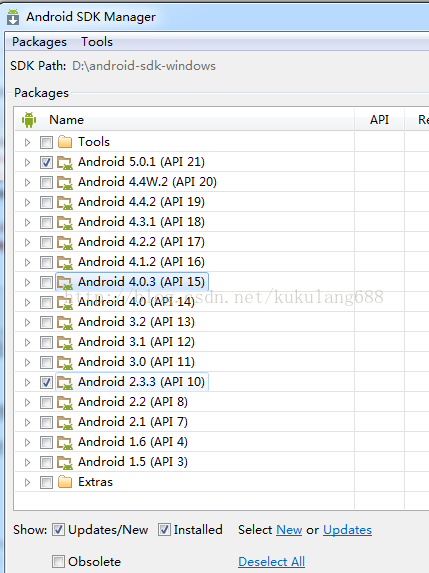Toggle the Installed filter checkbox

(x=164, y=530)
